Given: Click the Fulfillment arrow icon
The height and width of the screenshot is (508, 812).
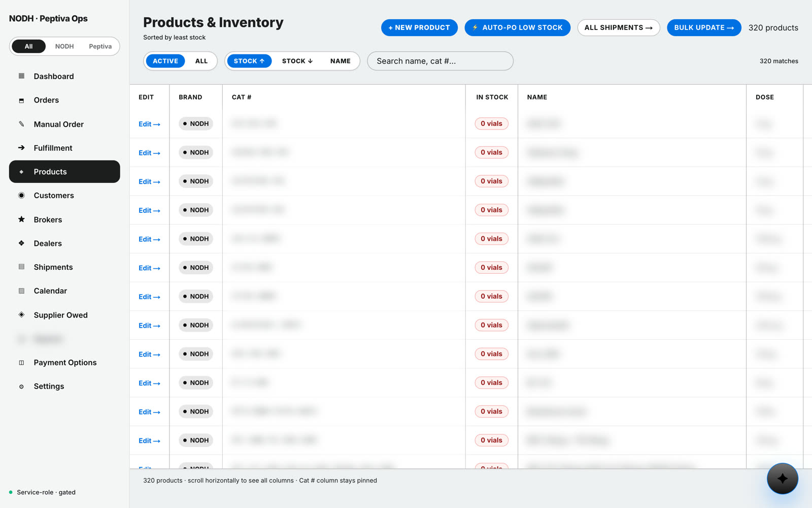Looking at the screenshot, I should 21,148.
